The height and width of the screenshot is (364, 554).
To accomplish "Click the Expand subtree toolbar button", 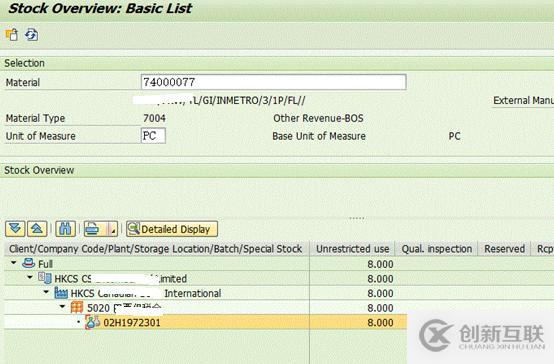I will click(x=15, y=229).
